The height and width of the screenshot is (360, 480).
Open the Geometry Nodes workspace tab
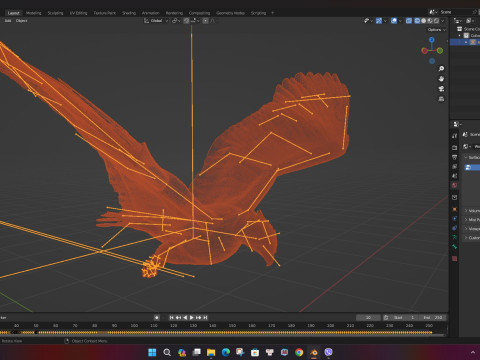coord(230,13)
